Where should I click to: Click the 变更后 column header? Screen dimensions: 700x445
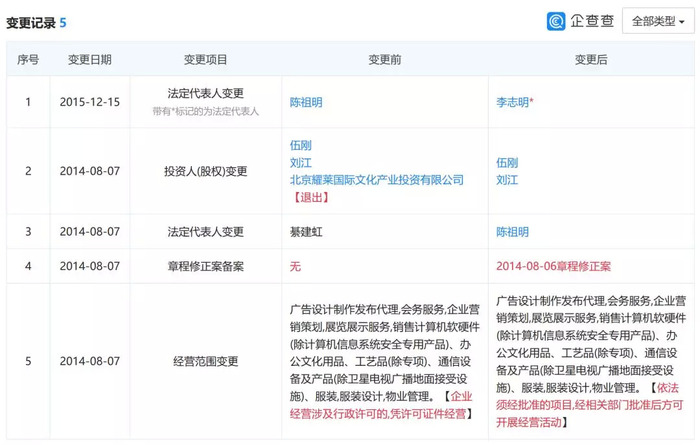click(x=591, y=59)
